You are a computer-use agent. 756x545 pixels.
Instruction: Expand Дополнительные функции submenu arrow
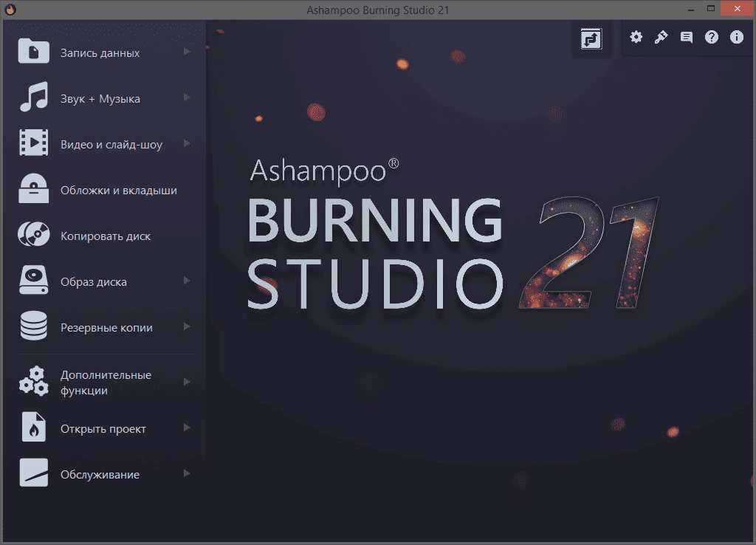pyautogui.click(x=187, y=382)
